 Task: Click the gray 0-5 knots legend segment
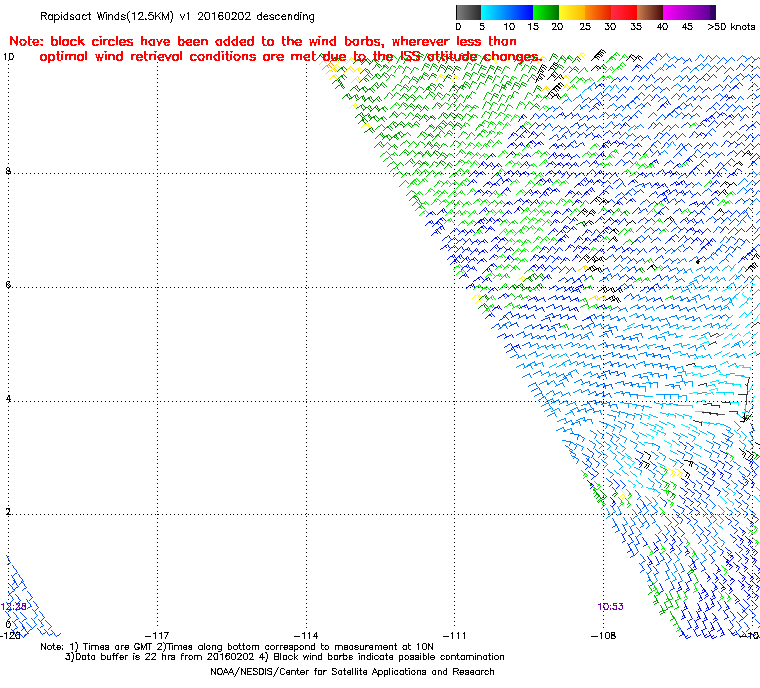coord(468,12)
